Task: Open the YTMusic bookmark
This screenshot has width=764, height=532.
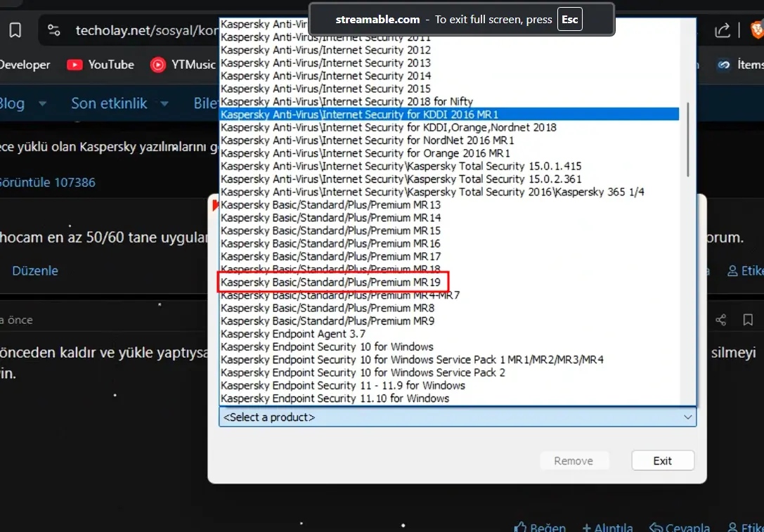Action: (x=183, y=65)
